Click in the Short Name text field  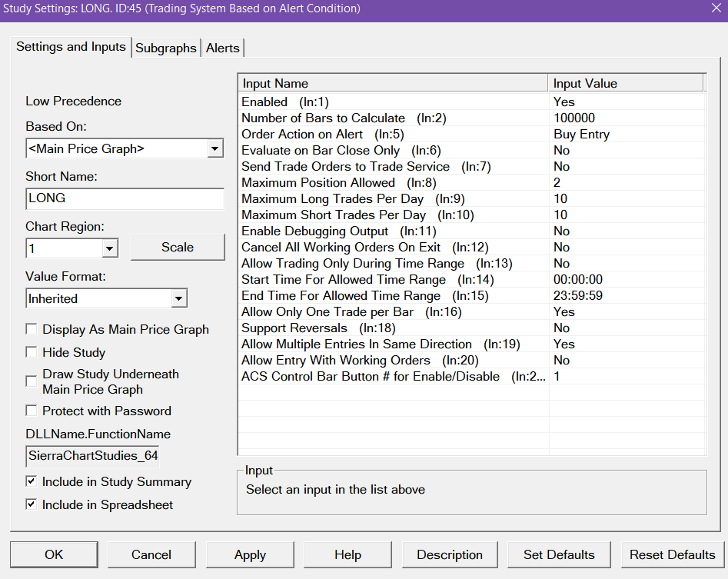[124, 198]
